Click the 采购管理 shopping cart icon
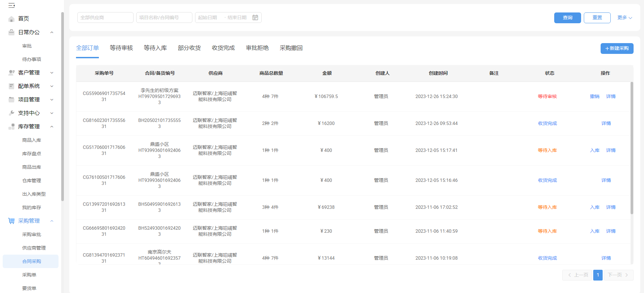644x293 pixels. point(11,221)
